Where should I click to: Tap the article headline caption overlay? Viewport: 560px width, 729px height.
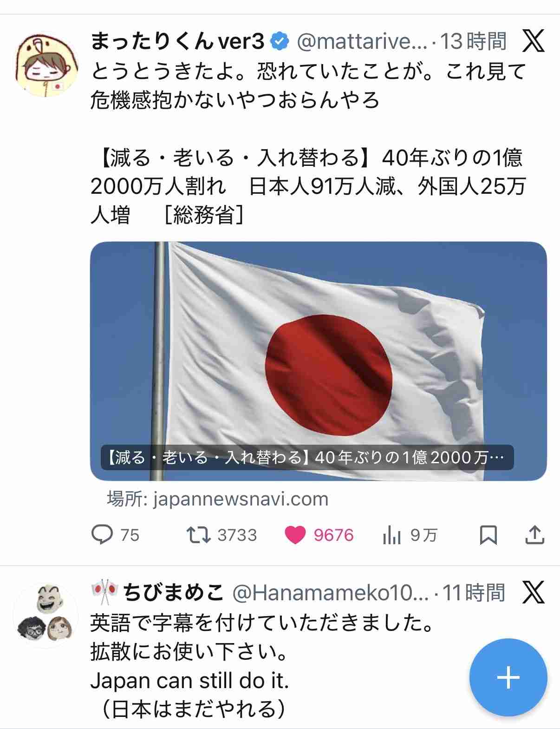(307, 458)
